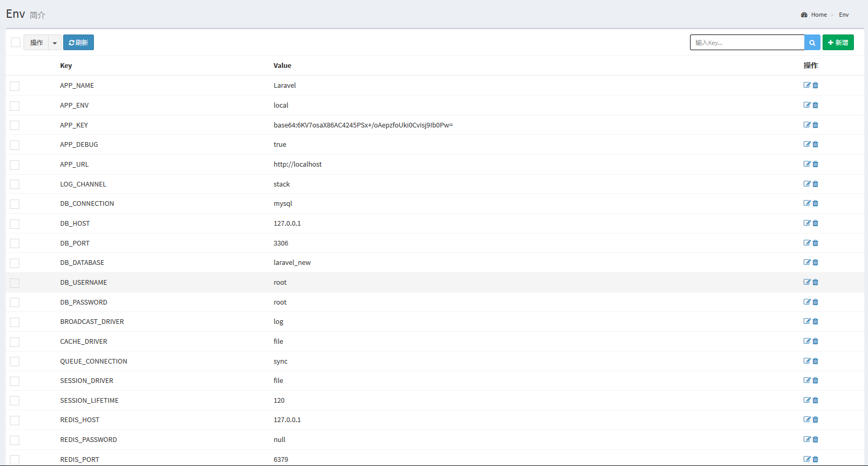The width and height of the screenshot is (868, 466).
Task: Delete the APP_URL entry
Action: click(815, 164)
